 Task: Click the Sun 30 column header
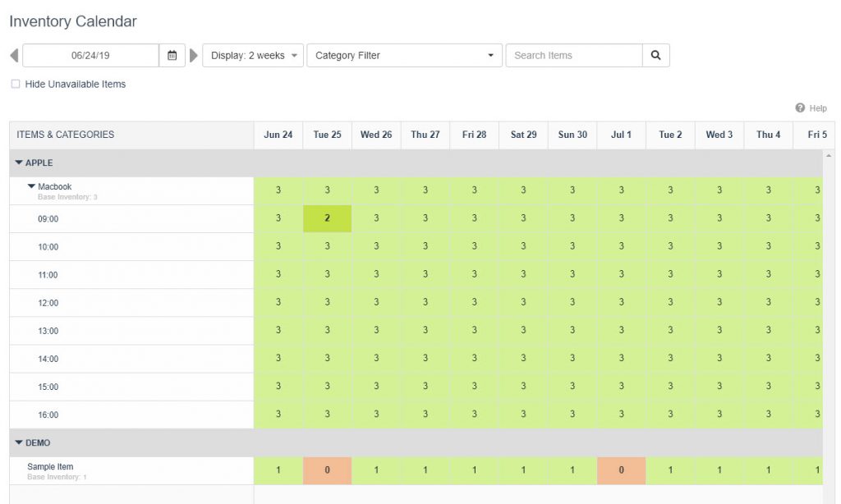click(572, 135)
